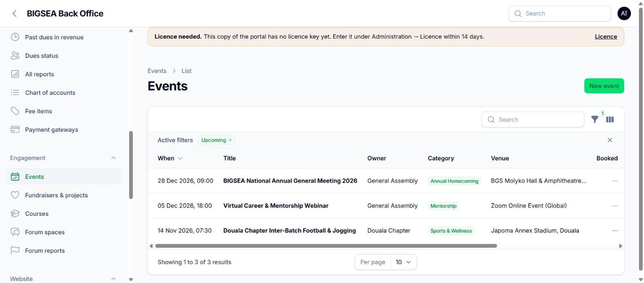The width and height of the screenshot is (644, 283).
Task: Click the List breadcrumb
Action: click(x=187, y=71)
